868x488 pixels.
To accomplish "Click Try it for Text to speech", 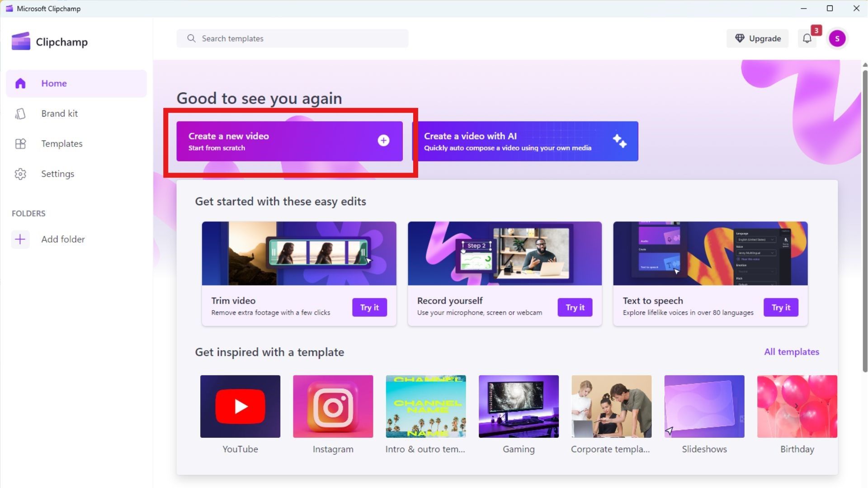I will (781, 307).
